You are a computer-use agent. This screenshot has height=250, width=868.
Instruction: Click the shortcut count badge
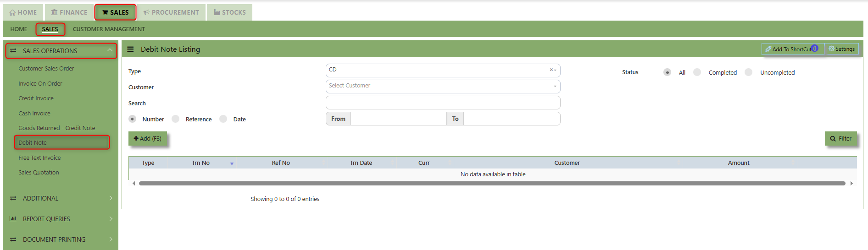click(x=815, y=48)
